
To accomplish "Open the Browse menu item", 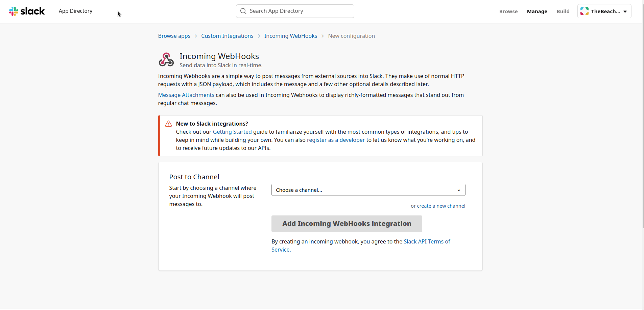I will (x=508, y=11).
